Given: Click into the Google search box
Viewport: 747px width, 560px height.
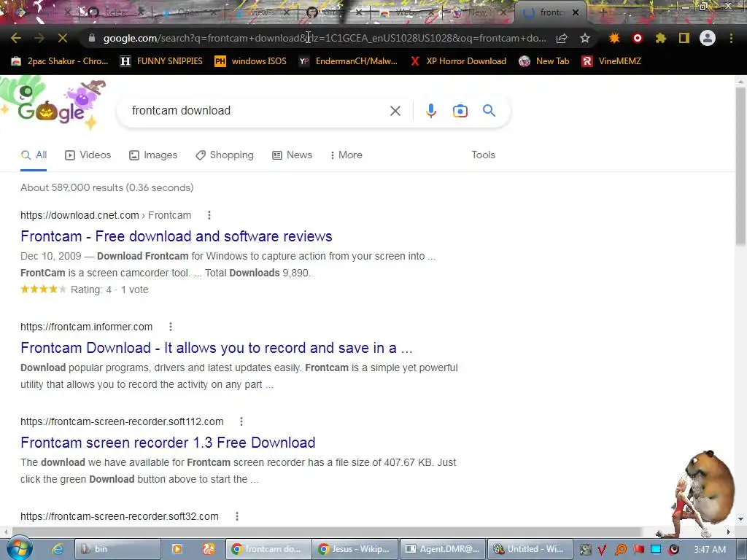Looking at the screenshot, I should (x=258, y=111).
